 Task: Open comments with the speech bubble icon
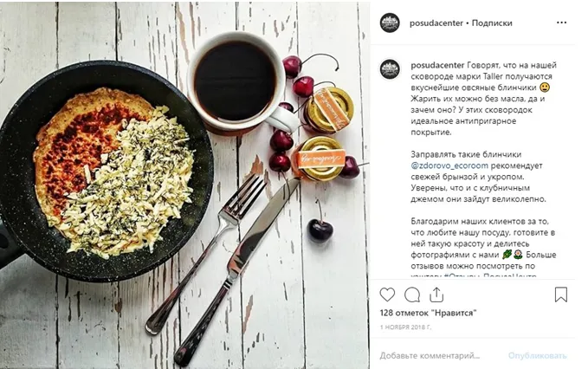[411, 295]
